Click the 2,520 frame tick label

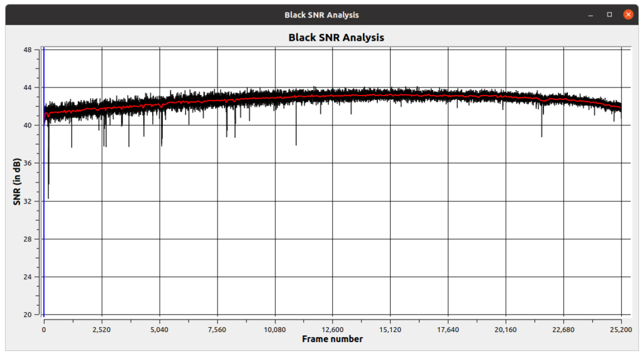pyautogui.click(x=101, y=329)
